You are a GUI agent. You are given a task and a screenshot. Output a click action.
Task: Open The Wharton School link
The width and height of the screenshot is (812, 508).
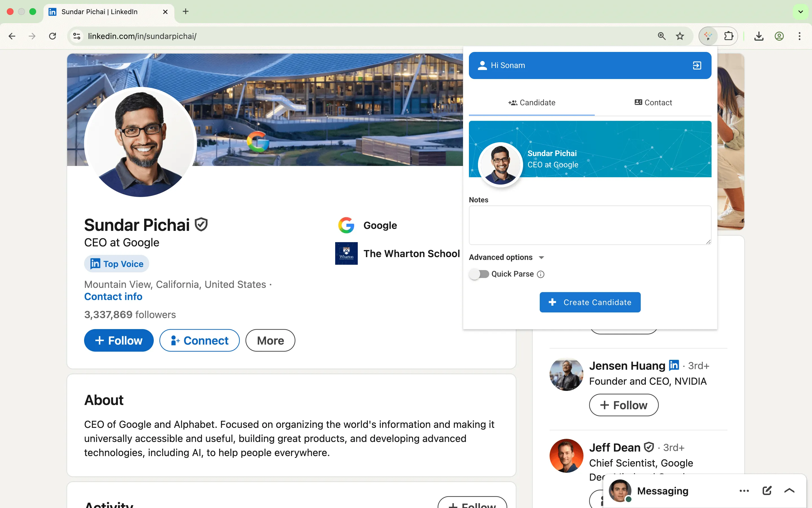(412, 253)
